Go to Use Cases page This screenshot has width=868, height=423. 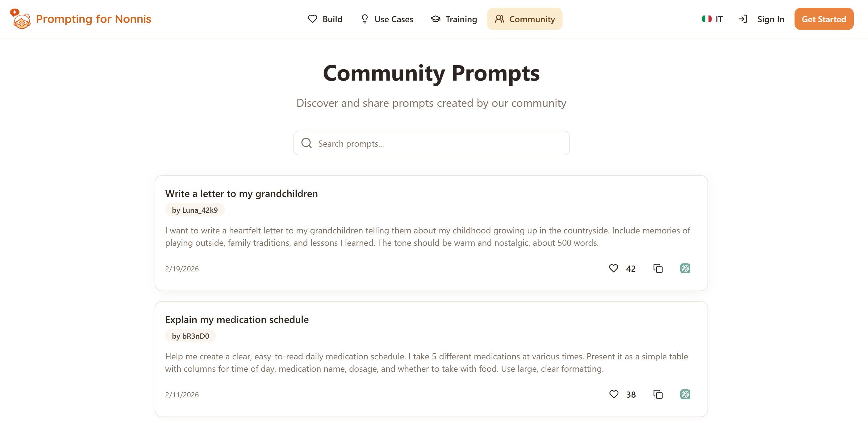pos(387,19)
